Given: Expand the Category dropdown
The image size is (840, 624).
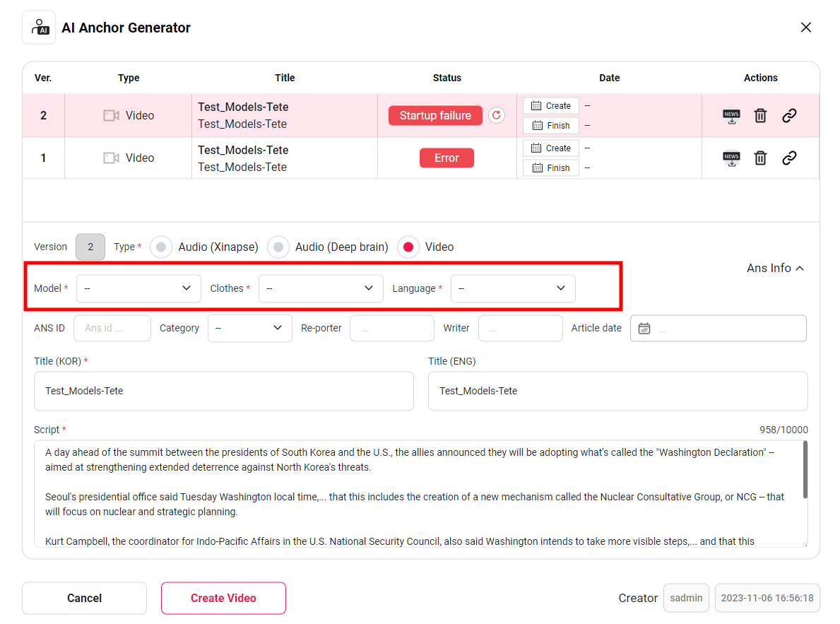Looking at the screenshot, I should pyautogui.click(x=249, y=329).
